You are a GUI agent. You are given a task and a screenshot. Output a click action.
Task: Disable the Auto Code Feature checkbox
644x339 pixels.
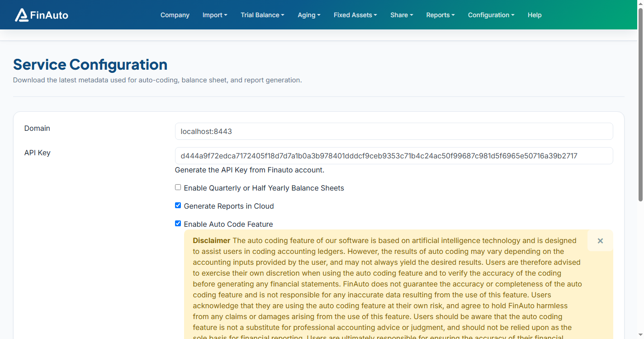coord(178,224)
